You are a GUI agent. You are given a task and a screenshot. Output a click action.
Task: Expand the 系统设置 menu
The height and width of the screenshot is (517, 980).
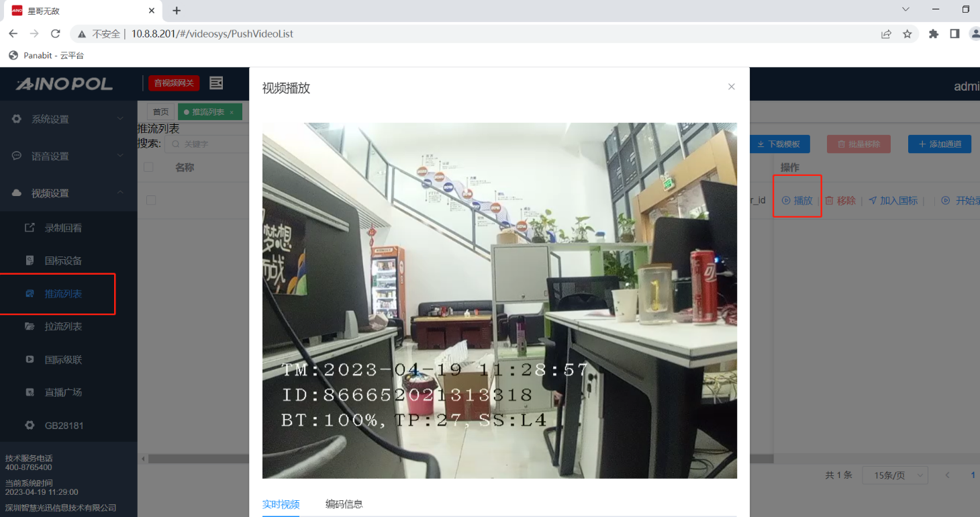(x=67, y=119)
